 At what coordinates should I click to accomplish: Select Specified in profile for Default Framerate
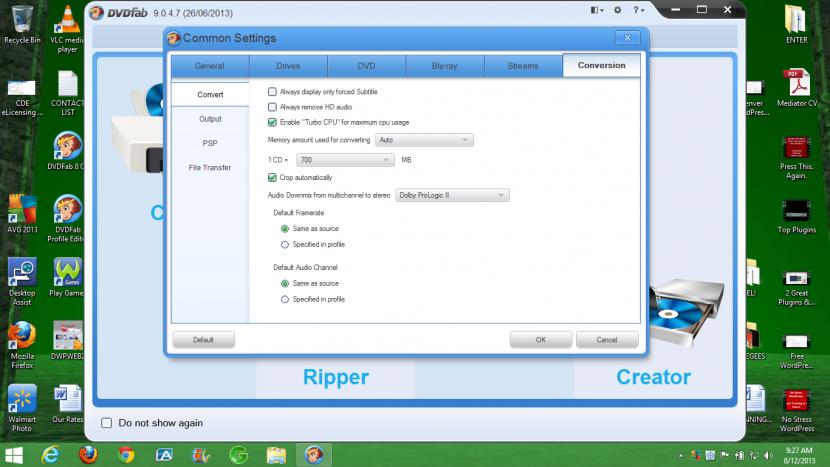click(x=285, y=245)
